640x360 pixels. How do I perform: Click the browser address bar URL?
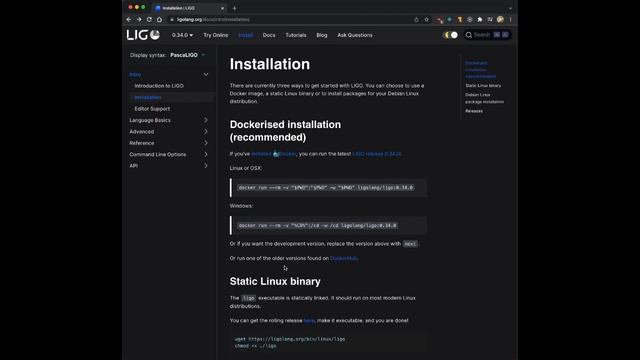213,20
